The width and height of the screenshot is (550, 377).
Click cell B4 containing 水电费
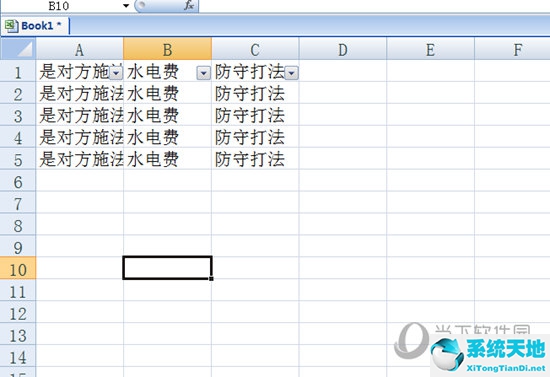[167, 137]
